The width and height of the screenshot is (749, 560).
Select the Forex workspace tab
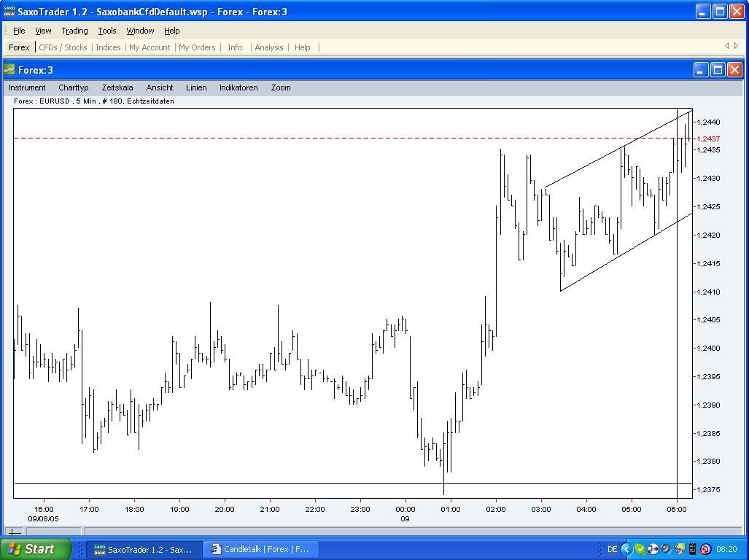(x=19, y=47)
